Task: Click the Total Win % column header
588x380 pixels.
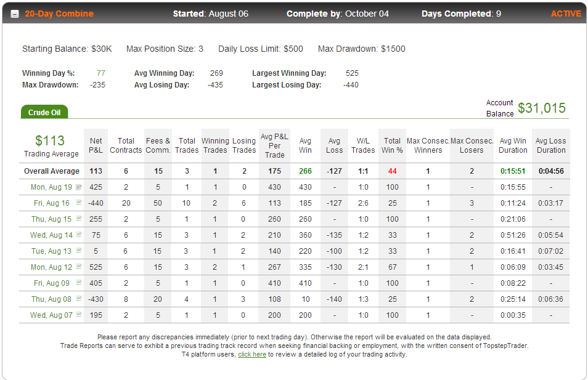Action: (x=392, y=145)
